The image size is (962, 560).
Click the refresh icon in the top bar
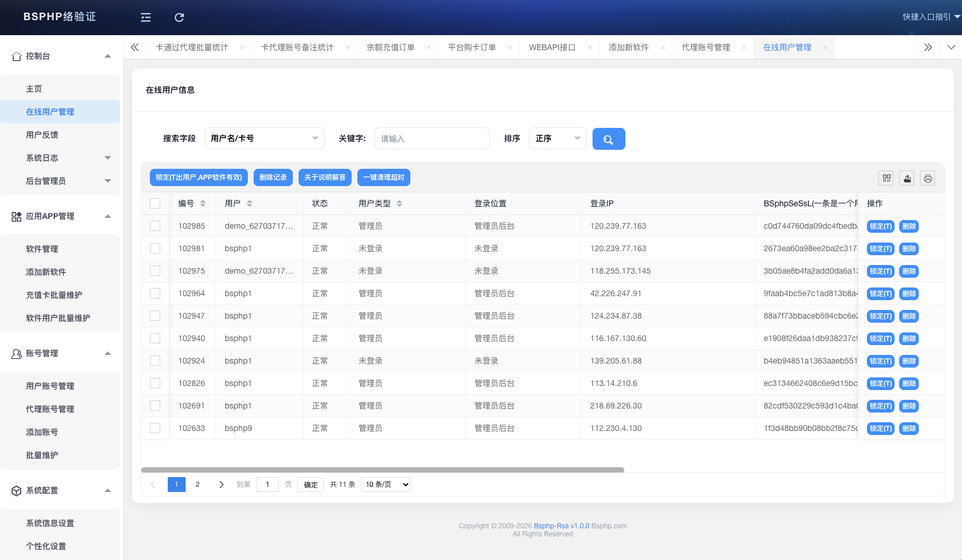(179, 17)
